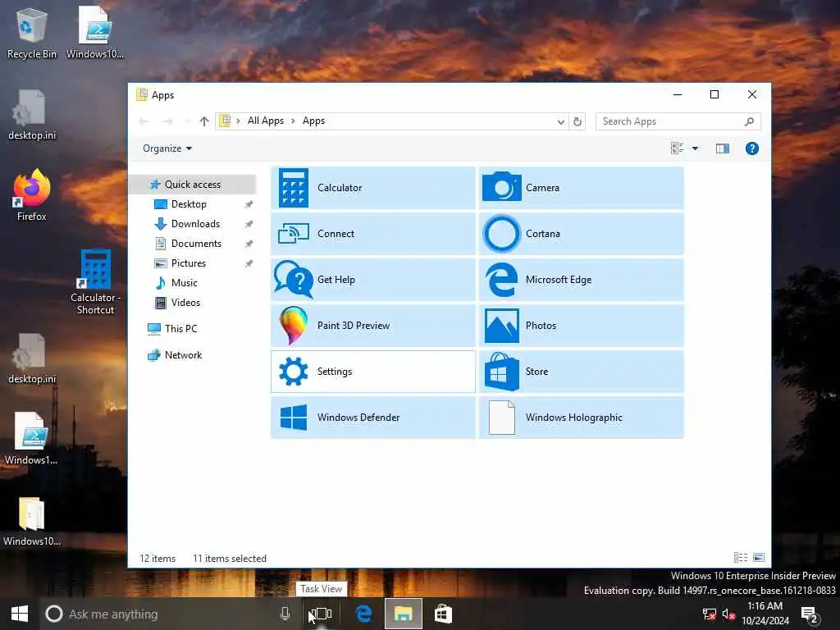This screenshot has width=840, height=630.
Task: Toggle the preview pane button
Action: click(x=722, y=148)
